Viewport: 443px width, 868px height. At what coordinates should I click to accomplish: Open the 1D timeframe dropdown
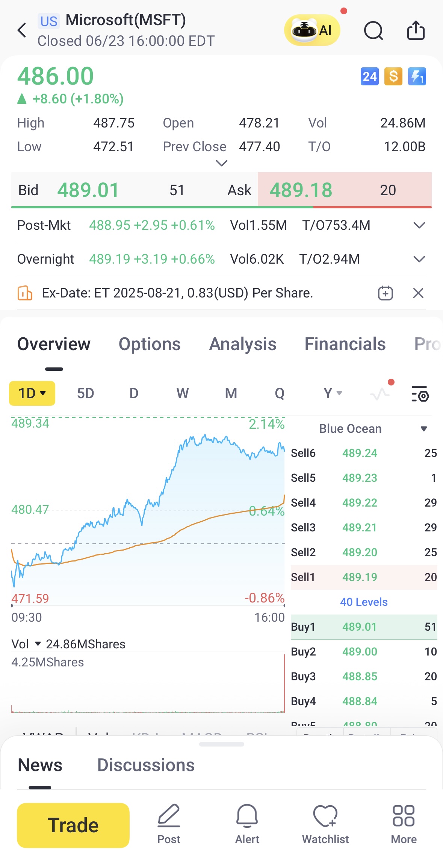[32, 393]
